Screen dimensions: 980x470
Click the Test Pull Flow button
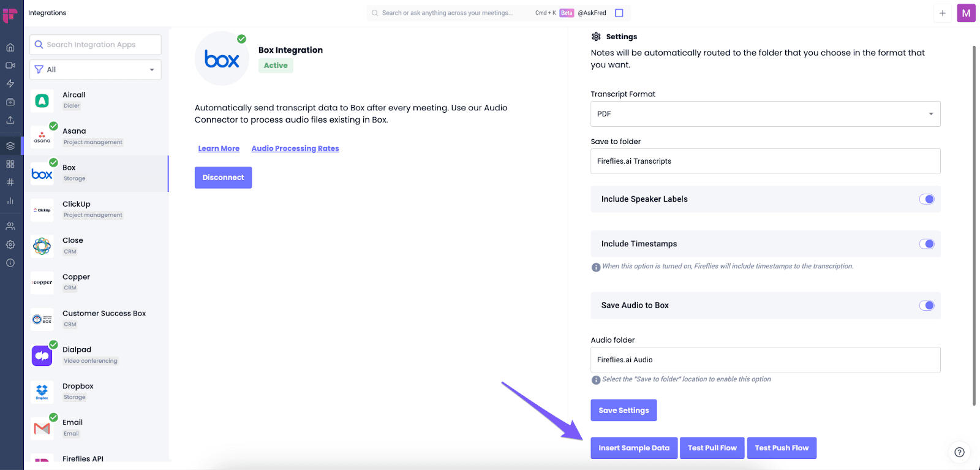712,448
